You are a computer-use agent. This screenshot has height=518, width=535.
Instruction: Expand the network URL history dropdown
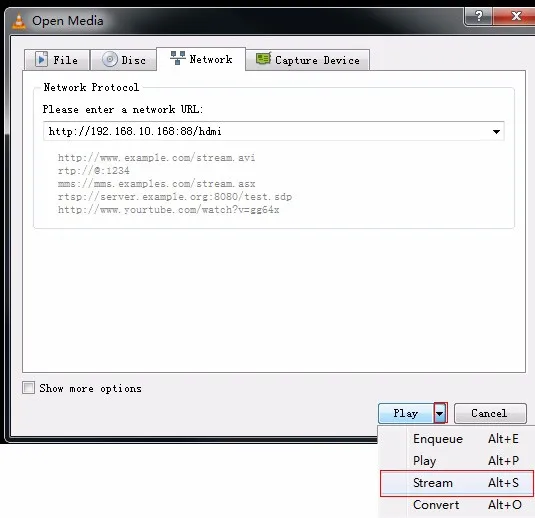496,131
